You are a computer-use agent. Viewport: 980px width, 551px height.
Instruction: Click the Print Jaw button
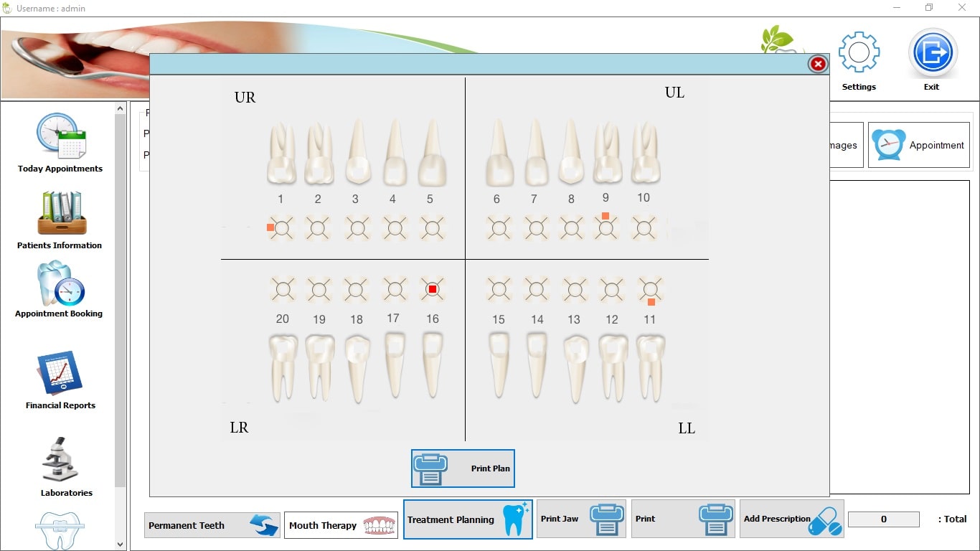pyautogui.click(x=581, y=519)
